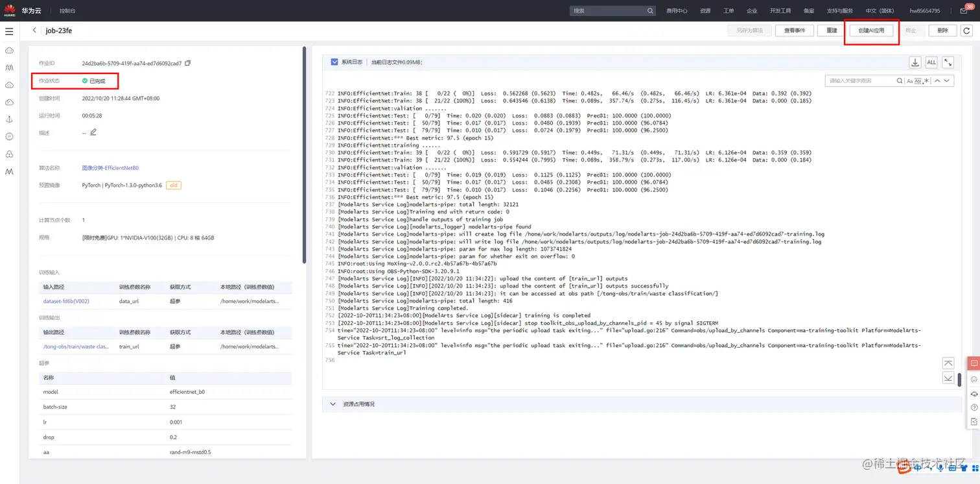Screen dimensions: 980x484
Task: Open the 图像分类-EfficientNetB0 algorithm link
Action: tap(110, 168)
